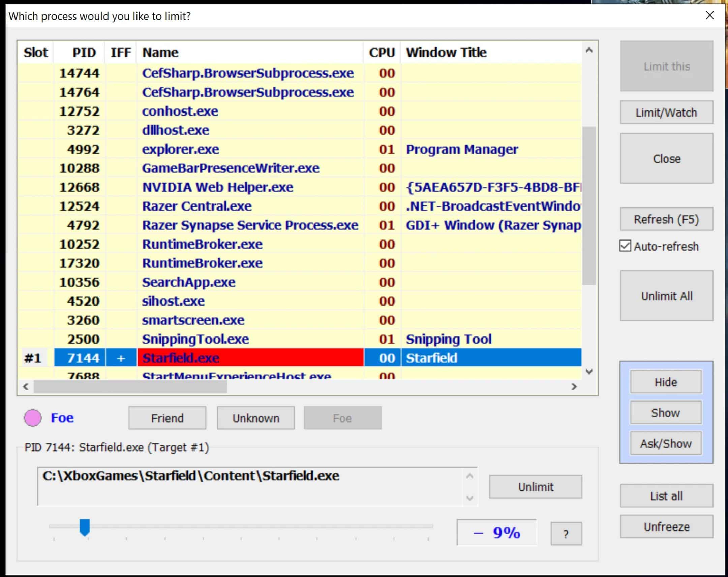Select explorer.exe process row
728x577 pixels.
pos(181,149)
